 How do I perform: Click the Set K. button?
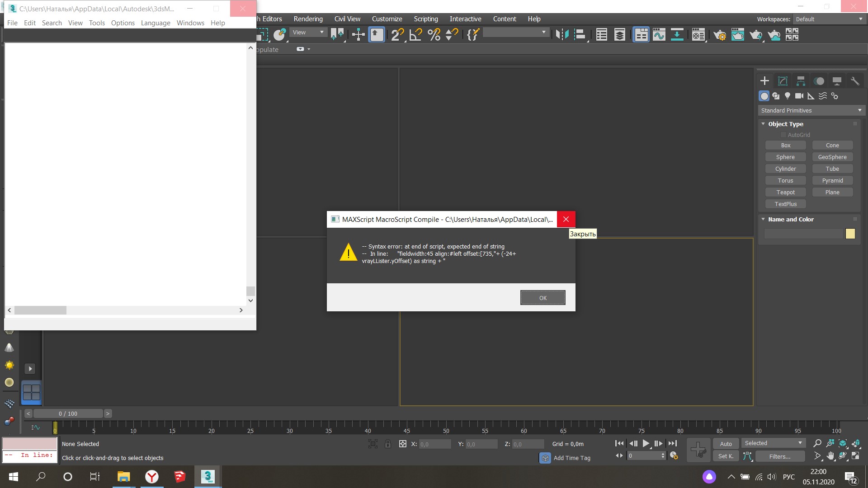pos(726,456)
